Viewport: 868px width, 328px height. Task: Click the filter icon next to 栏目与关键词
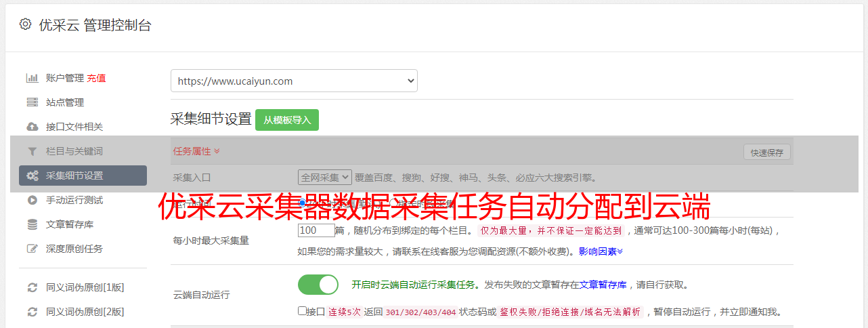(x=32, y=151)
